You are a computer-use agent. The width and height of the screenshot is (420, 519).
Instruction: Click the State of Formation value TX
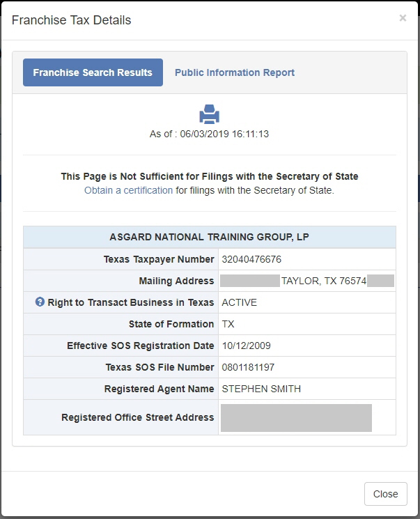228,324
